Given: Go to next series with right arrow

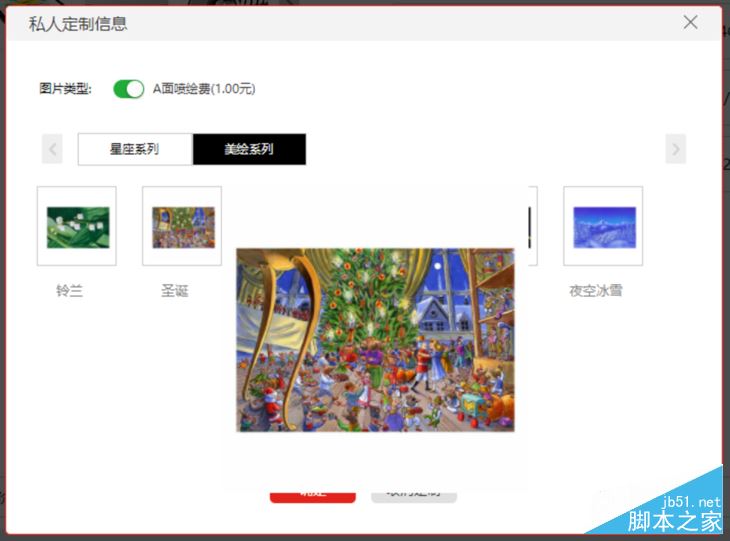Looking at the screenshot, I should [675, 149].
